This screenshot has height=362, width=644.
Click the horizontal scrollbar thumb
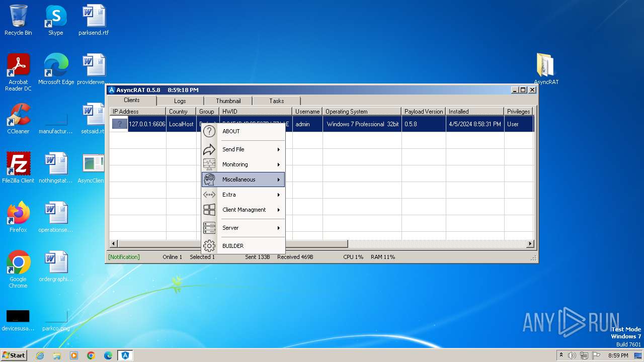pyautogui.click(x=232, y=244)
